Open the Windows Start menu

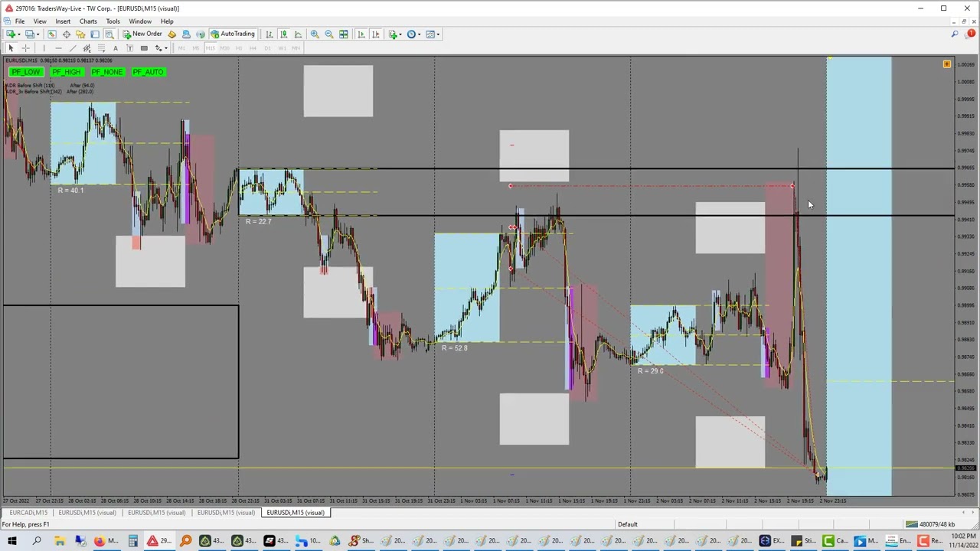pyautogui.click(x=12, y=541)
